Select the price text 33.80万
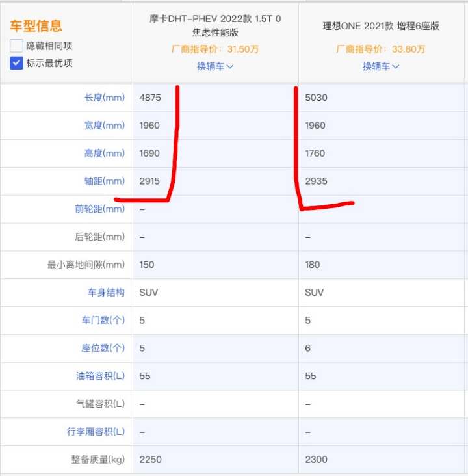The width and height of the screenshot is (468, 476). tap(408, 49)
